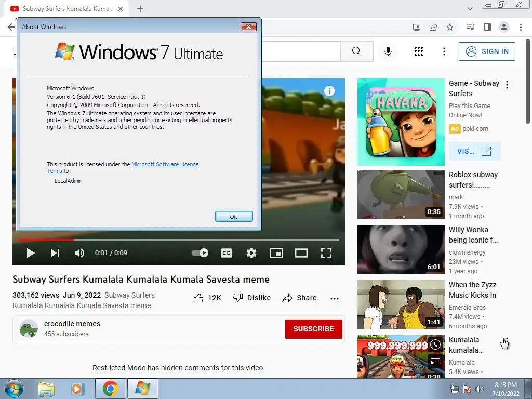Viewport: 532px width, 399px height.
Task: Click the Dislike button
Action: tap(252, 298)
